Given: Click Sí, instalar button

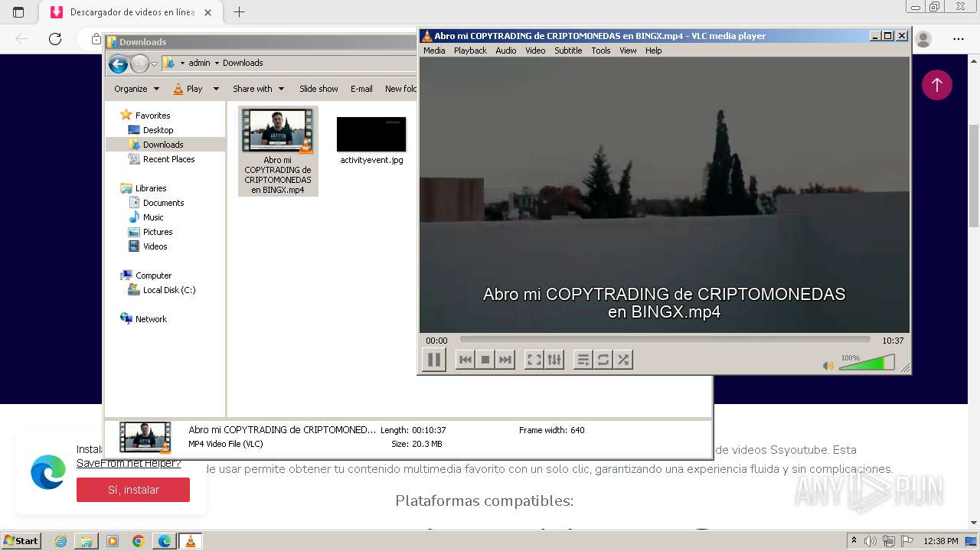Looking at the screenshot, I should pos(133,490).
